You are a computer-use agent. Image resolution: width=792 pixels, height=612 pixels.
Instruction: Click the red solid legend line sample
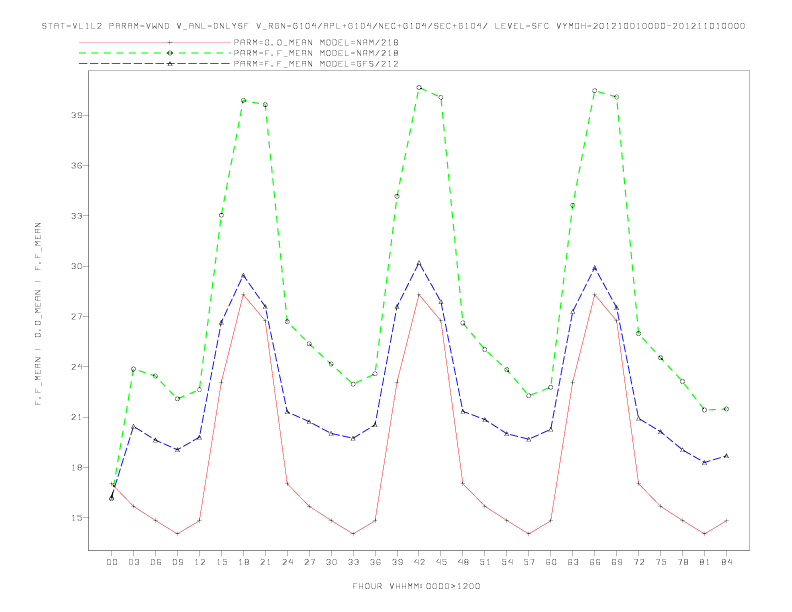point(155,42)
